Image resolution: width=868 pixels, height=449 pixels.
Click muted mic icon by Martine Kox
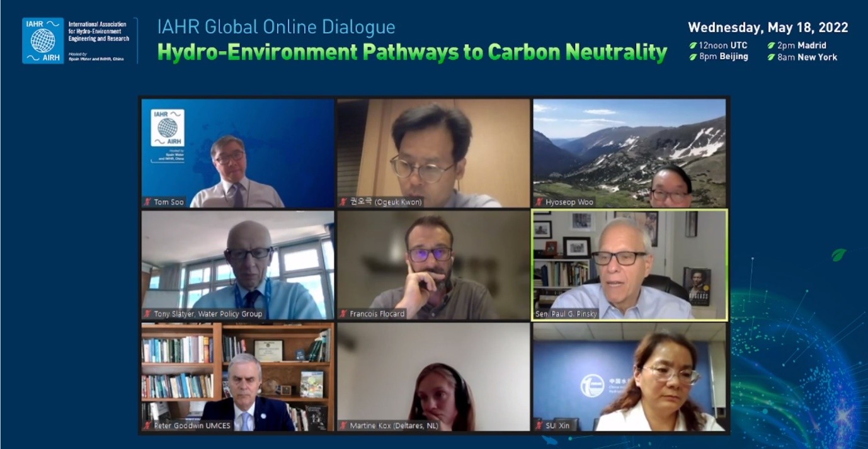pyautogui.click(x=343, y=426)
